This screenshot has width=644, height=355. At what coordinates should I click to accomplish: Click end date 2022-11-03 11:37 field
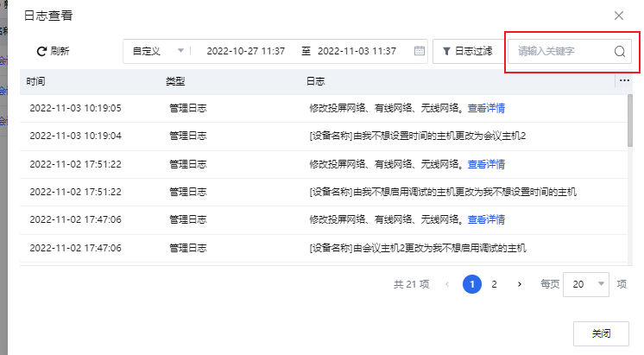357,52
